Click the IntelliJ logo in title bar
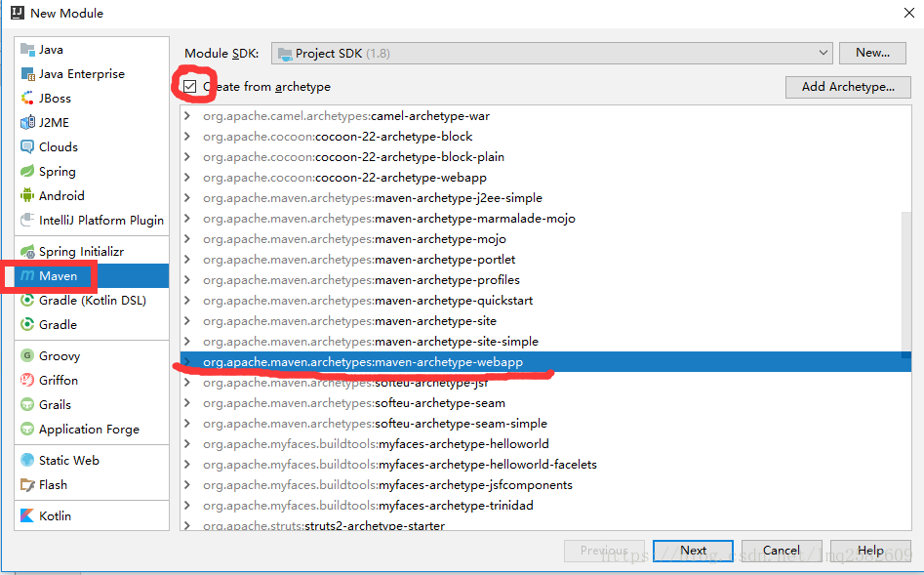This screenshot has width=924, height=575. point(18,13)
